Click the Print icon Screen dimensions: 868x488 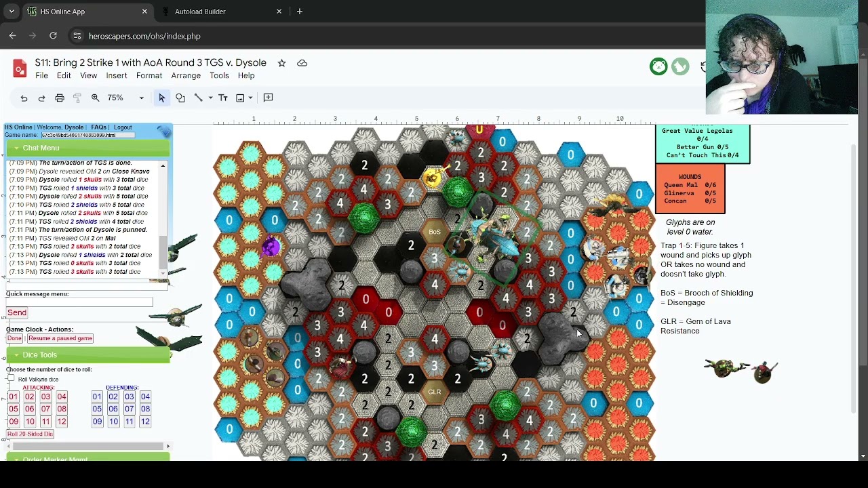60,98
